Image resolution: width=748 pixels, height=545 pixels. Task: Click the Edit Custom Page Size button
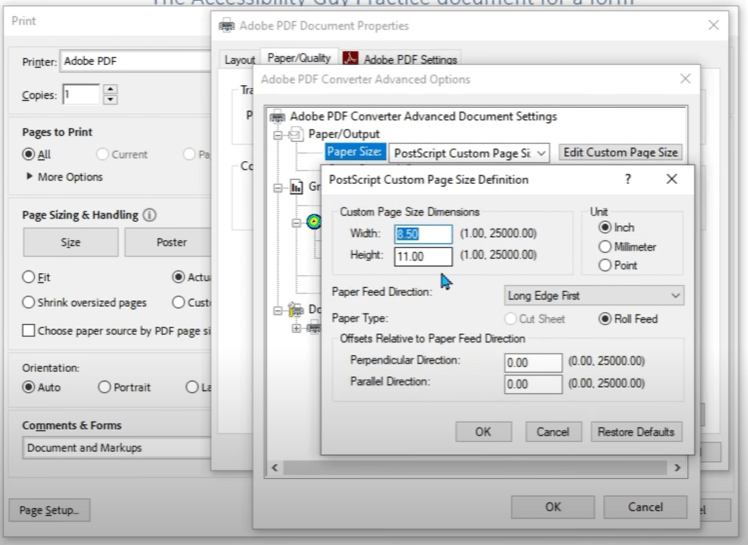621,152
